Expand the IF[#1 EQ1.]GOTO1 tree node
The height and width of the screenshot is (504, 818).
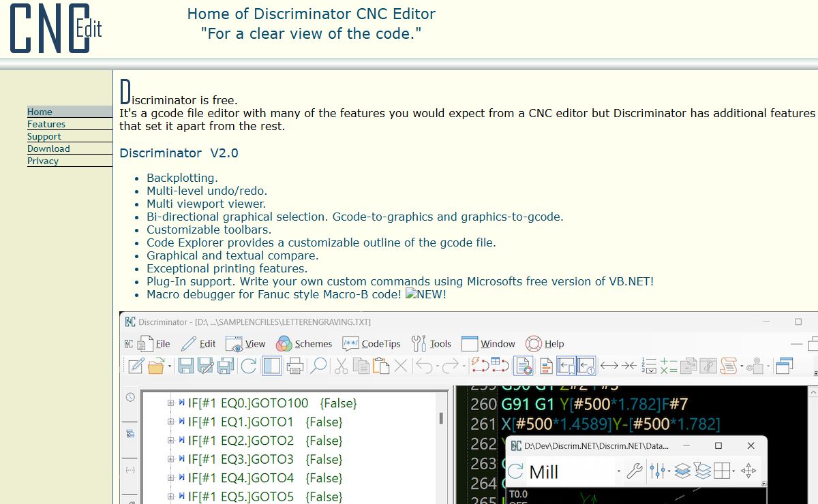click(171, 422)
